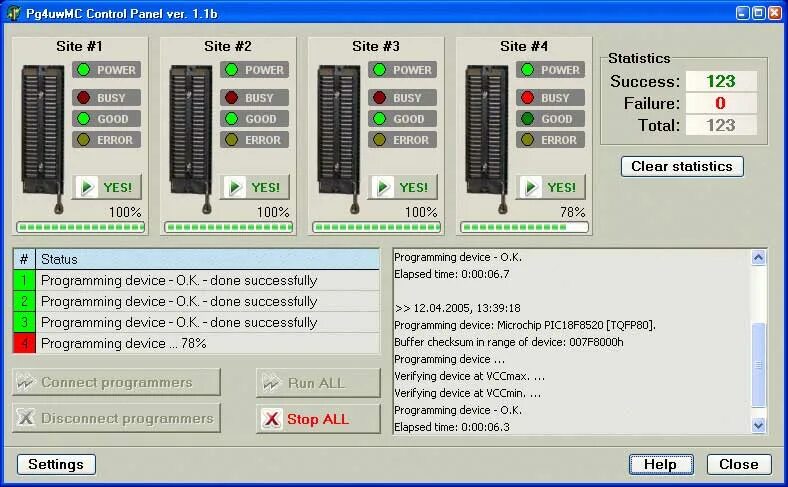Viewport: 788px width, 487px height.
Task: Minimize the Pg4uwMC Control Panel window
Action: click(743, 13)
